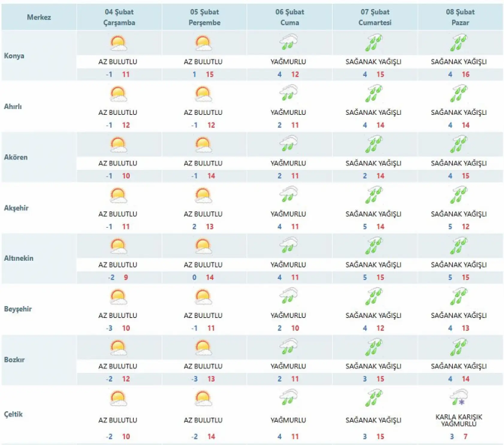Viewport: 504px width, 445px height.
Task: Click KARLA KARIŞIK YAĞMURLU text for Çeltik
Action: click(459, 420)
